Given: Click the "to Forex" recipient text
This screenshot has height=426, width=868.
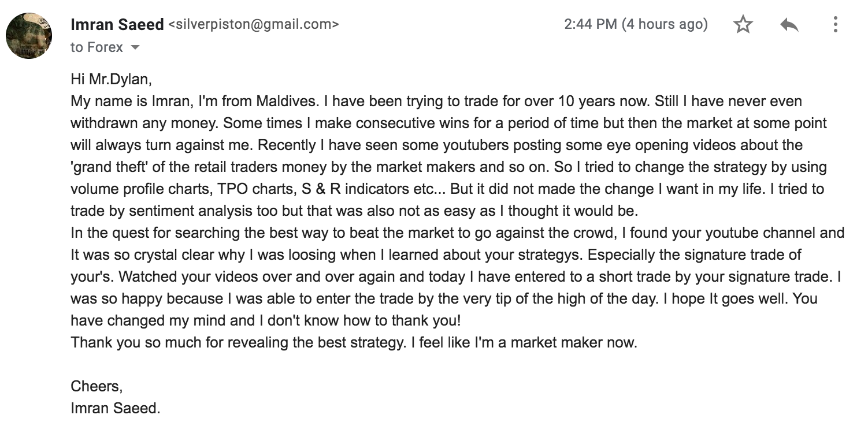Looking at the screenshot, I should click(x=97, y=47).
